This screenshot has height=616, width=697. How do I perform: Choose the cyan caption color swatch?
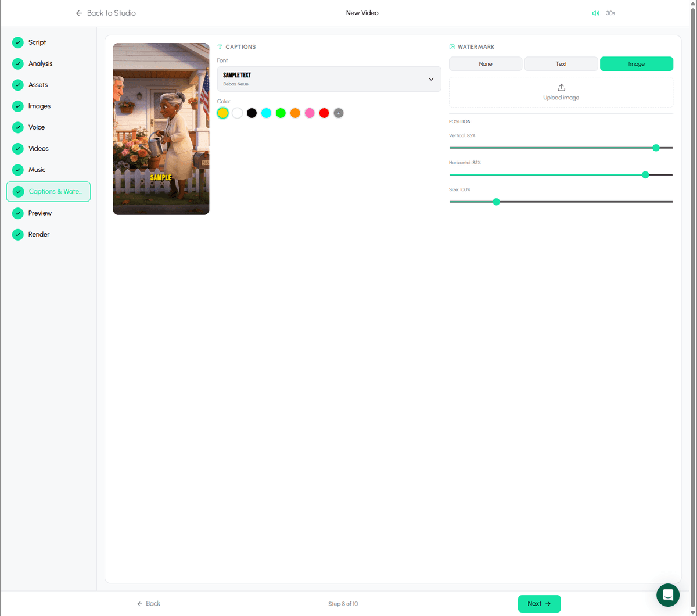(266, 113)
